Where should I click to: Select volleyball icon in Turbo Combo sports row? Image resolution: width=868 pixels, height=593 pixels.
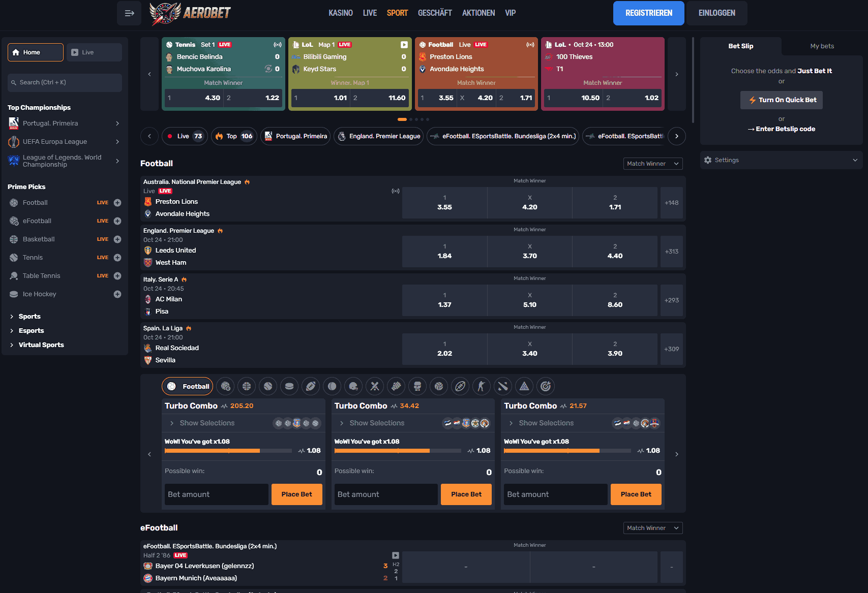pos(439,386)
